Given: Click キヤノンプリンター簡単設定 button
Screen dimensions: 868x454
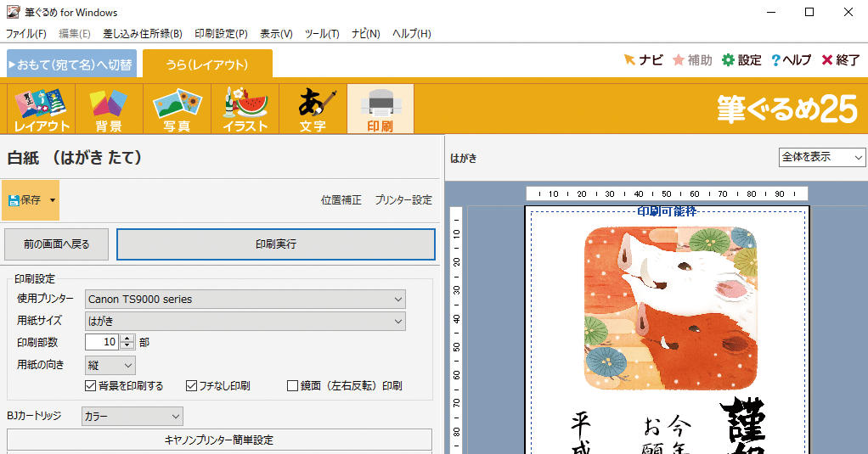Looking at the screenshot, I should 219,440.
